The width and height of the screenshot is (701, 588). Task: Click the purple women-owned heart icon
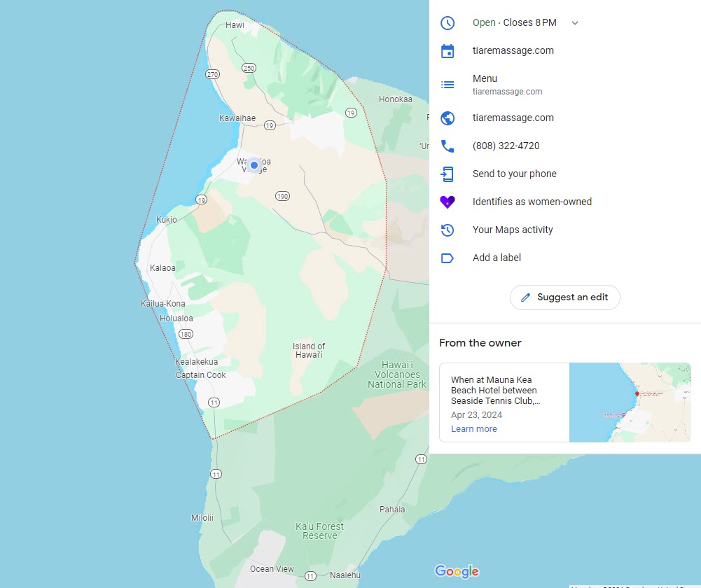tap(447, 202)
